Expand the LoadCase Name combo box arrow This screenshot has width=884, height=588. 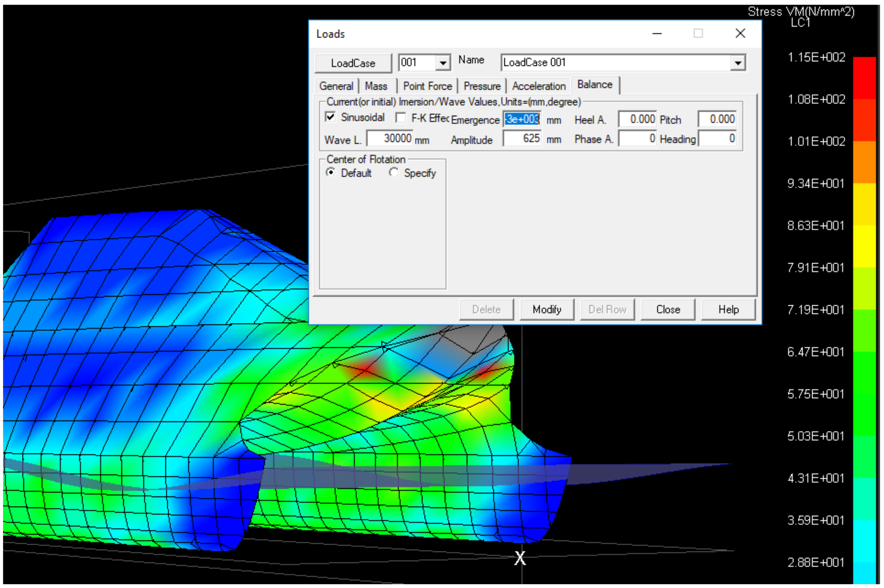click(x=737, y=63)
